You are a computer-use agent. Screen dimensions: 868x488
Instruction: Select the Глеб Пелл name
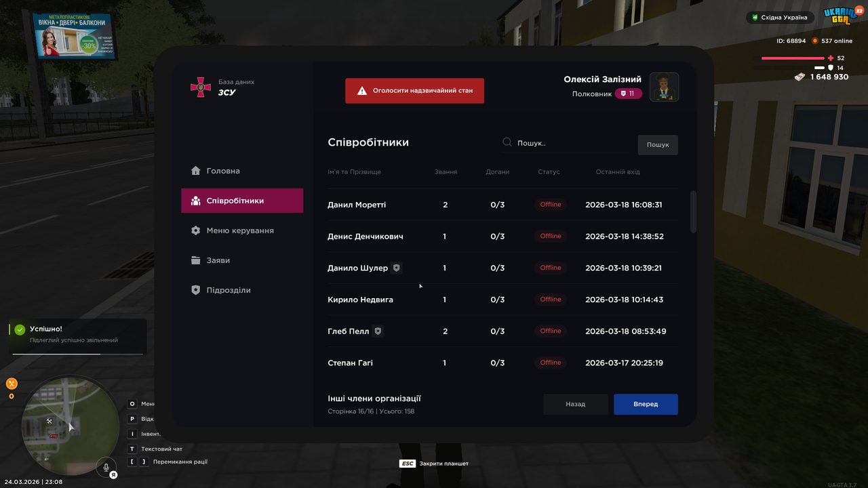(349, 331)
